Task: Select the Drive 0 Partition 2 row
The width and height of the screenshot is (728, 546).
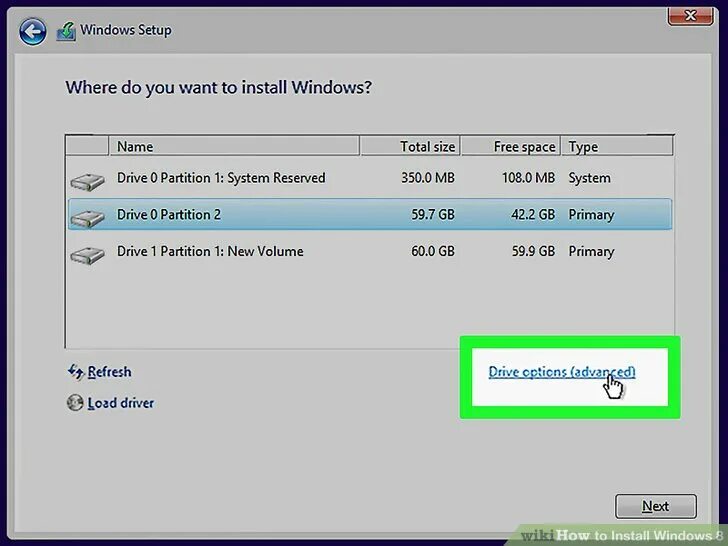Action: 370,214
